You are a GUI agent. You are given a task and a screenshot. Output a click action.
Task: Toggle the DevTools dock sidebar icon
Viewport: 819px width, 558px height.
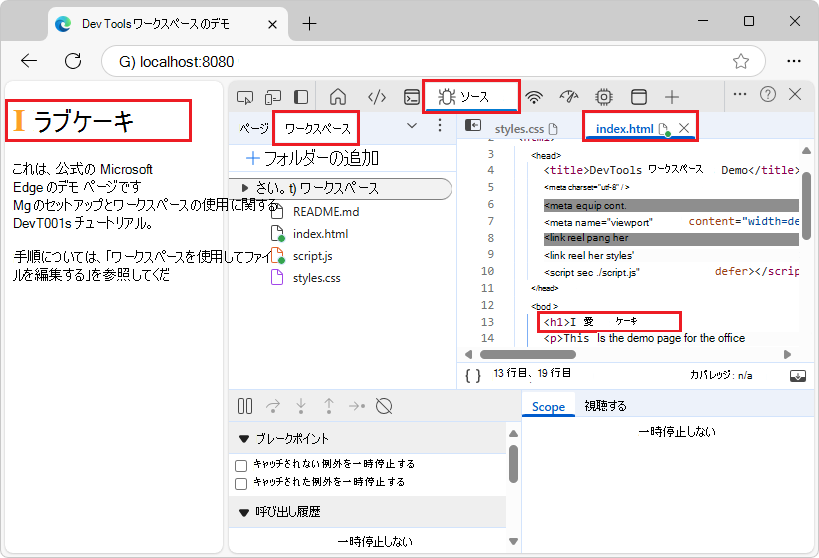click(301, 97)
